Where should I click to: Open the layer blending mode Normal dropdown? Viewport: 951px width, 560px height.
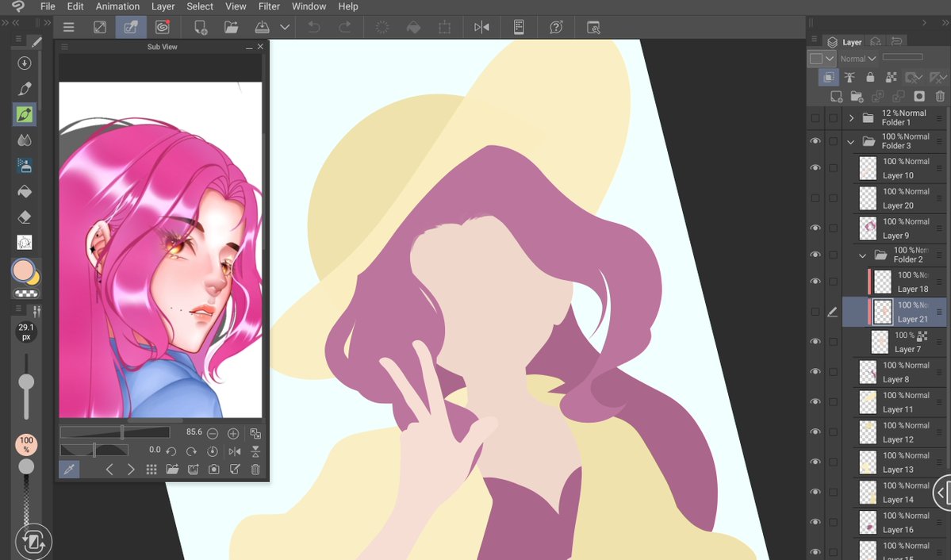tap(857, 59)
